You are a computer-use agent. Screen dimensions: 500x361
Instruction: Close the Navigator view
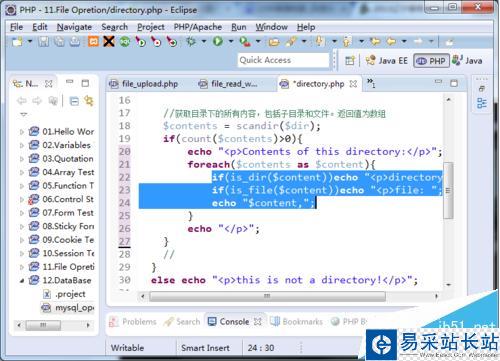[x=49, y=83]
